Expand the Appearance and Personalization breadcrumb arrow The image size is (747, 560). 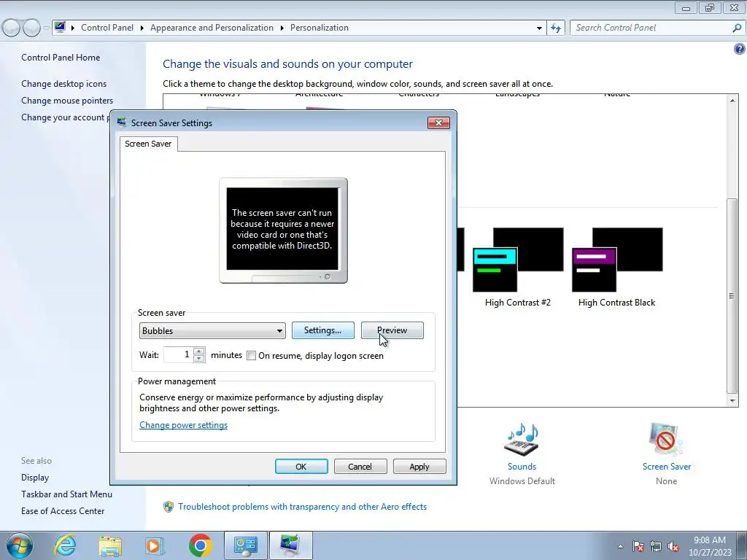click(282, 28)
